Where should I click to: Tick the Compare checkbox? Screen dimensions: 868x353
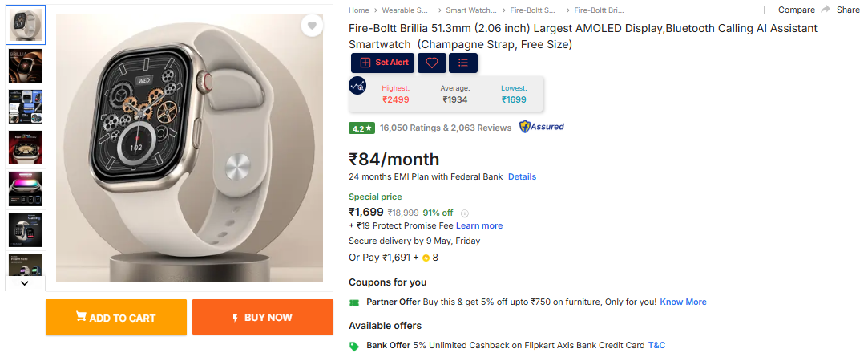[x=769, y=10]
